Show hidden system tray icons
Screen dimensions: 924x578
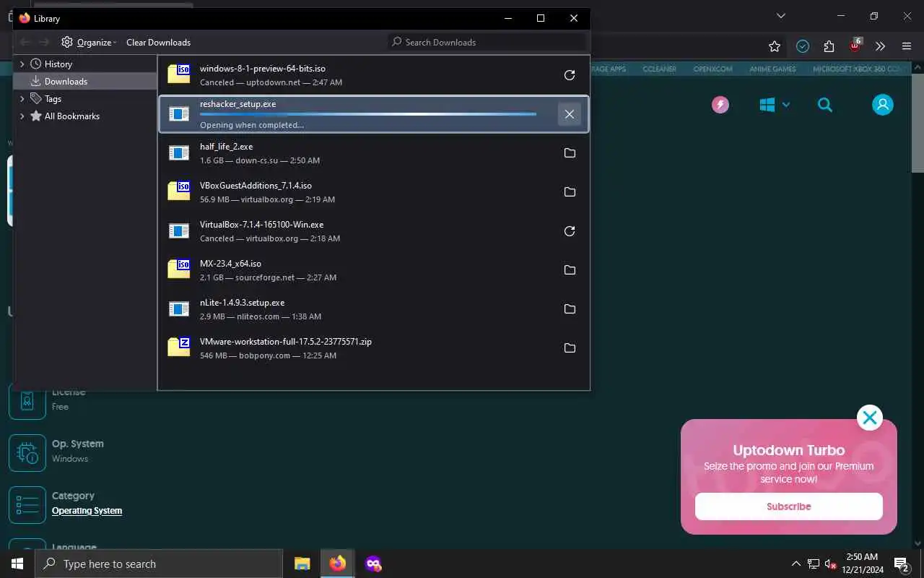796,564
